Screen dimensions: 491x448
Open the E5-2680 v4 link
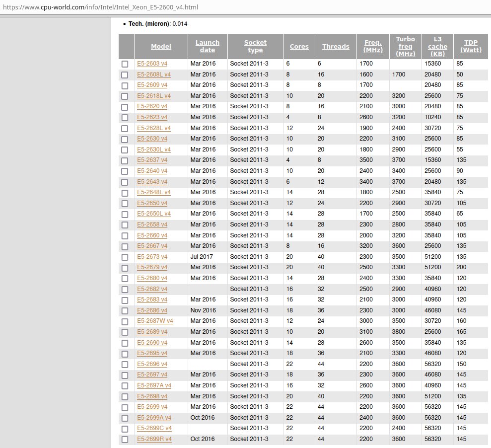coord(152,278)
